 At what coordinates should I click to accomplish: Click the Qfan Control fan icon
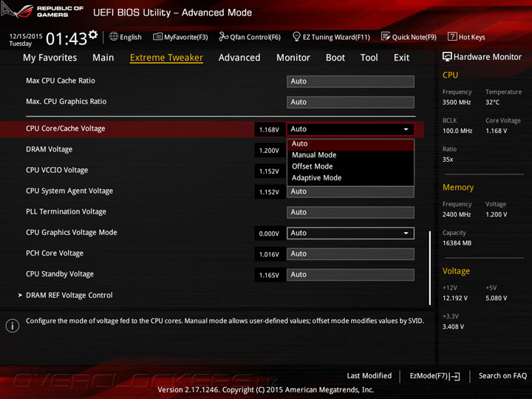click(223, 36)
